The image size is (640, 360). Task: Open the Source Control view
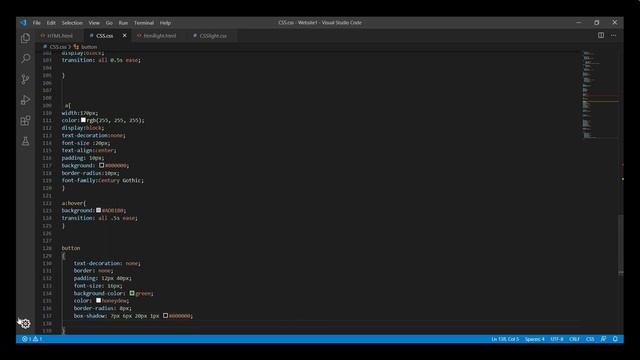click(x=25, y=79)
